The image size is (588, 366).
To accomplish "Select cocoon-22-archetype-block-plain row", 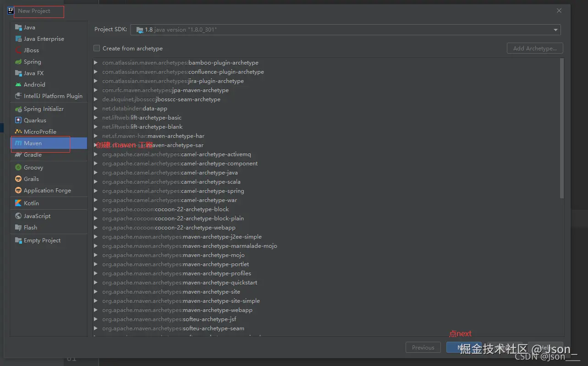I will 326,219.
